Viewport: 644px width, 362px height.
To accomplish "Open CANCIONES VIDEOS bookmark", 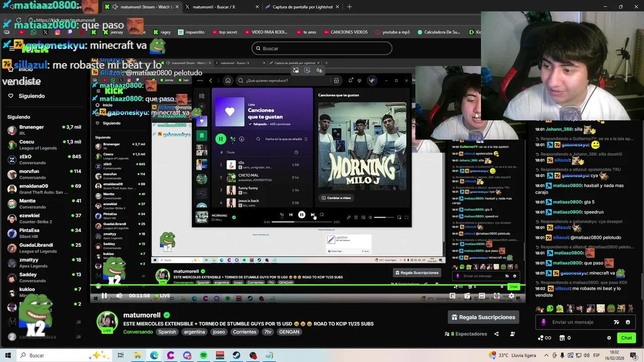I will tap(345, 32).
